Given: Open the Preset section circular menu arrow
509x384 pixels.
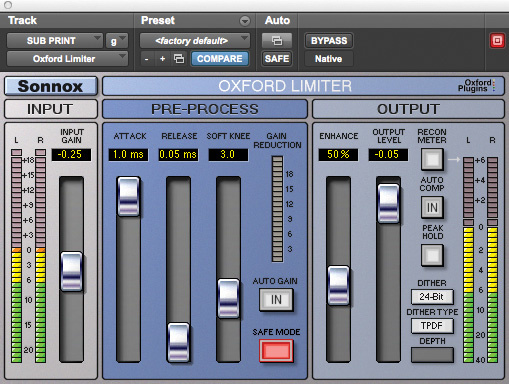Looking at the screenshot, I should pyautogui.click(x=245, y=21).
